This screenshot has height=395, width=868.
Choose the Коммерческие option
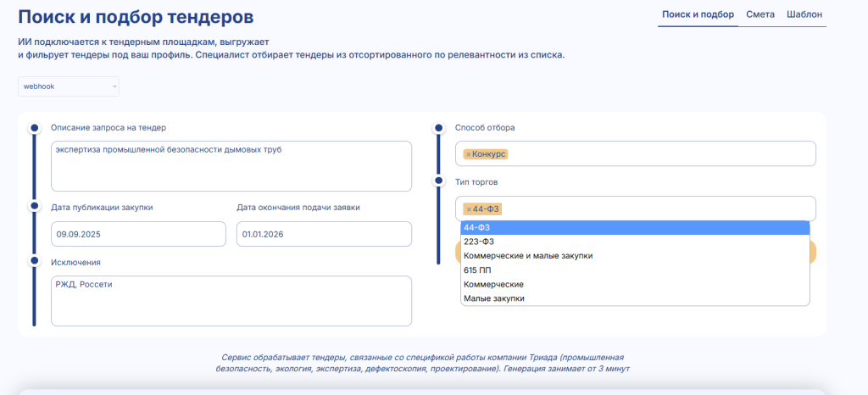click(635, 284)
